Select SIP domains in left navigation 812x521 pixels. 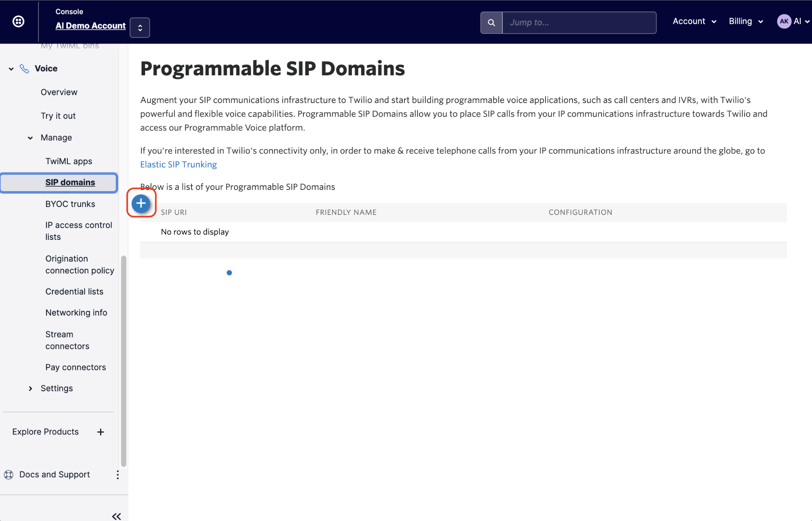[x=71, y=182]
